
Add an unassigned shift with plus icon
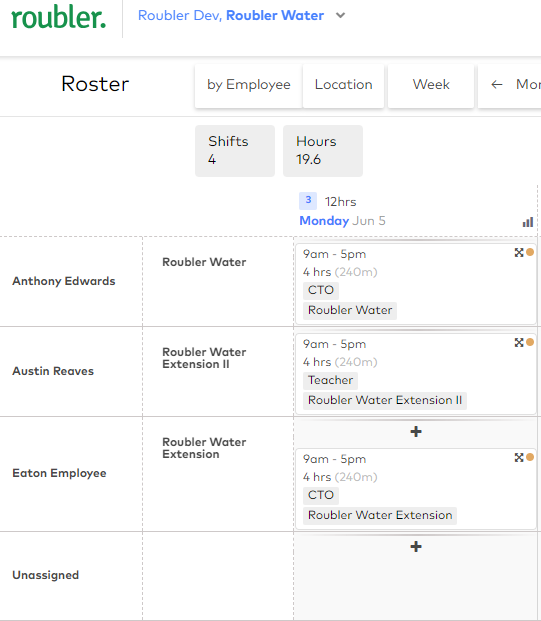[x=416, y=547]
